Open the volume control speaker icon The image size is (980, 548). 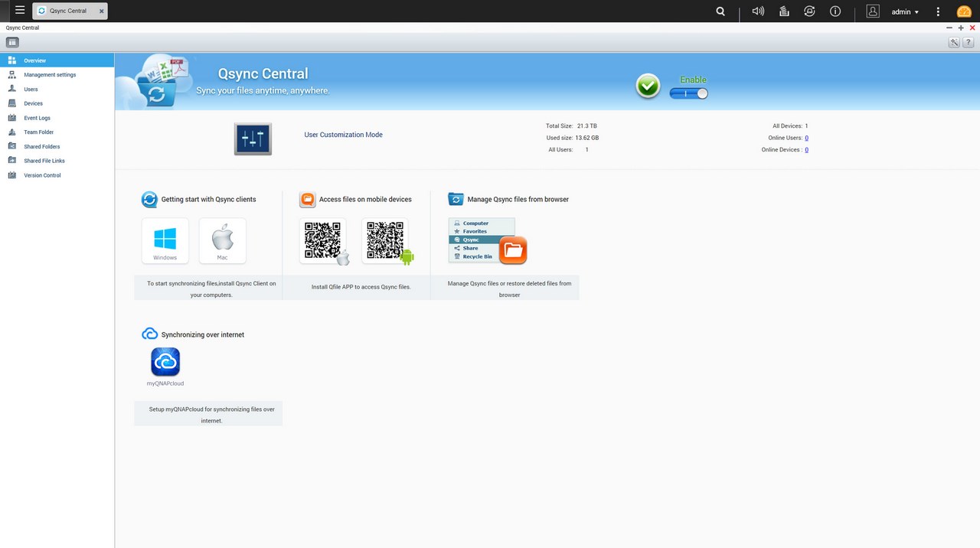(758, 11)
